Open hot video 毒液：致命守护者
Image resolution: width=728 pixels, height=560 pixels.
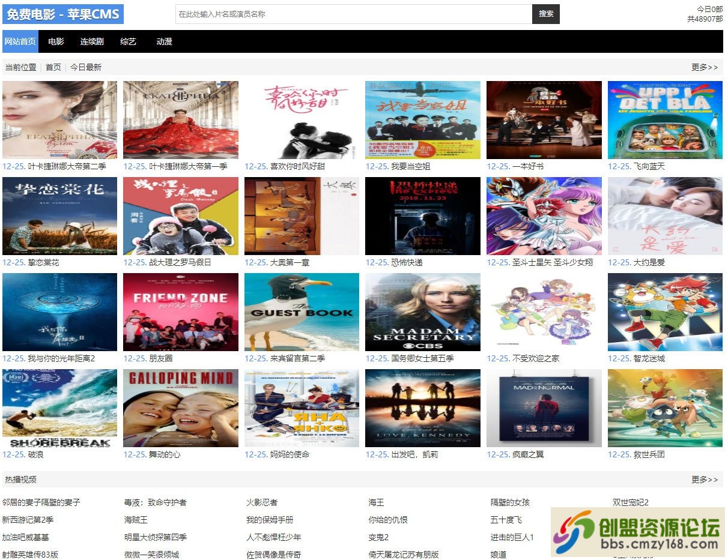click(156, 502)
